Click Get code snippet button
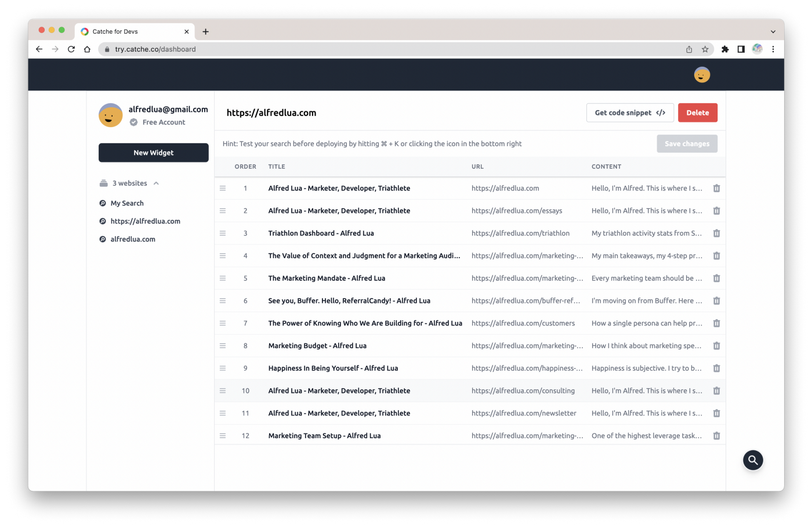812x528 pixels. 630,113
